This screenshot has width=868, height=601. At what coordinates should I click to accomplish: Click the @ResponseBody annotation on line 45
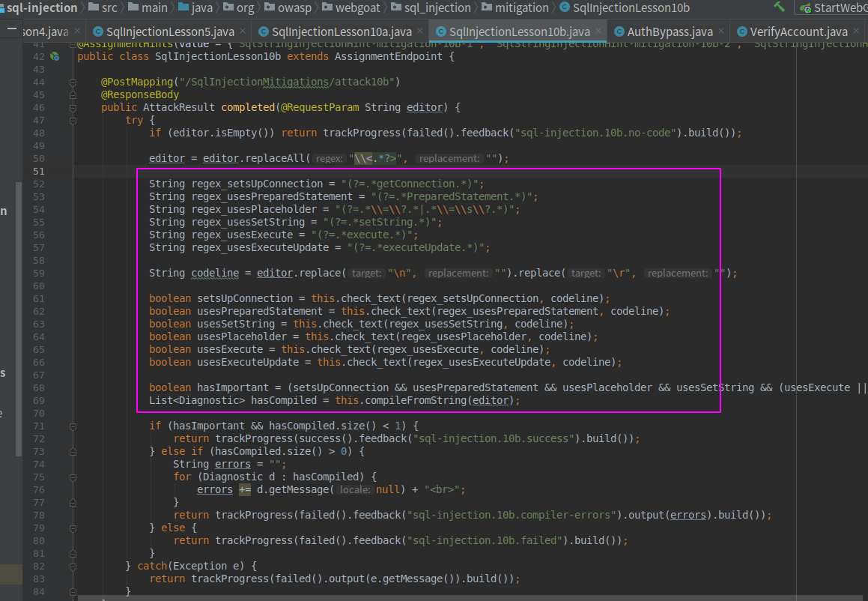tap(140, 94)
